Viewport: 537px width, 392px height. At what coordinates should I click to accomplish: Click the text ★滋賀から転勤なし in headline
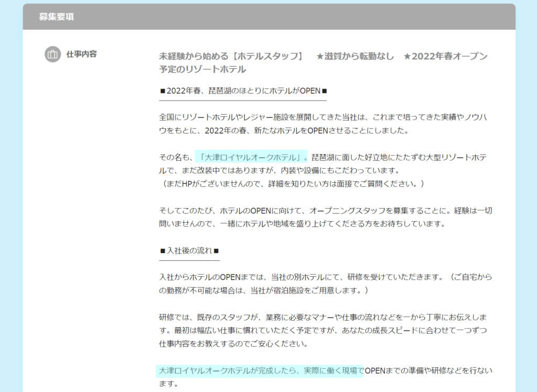tap(355, 56)
